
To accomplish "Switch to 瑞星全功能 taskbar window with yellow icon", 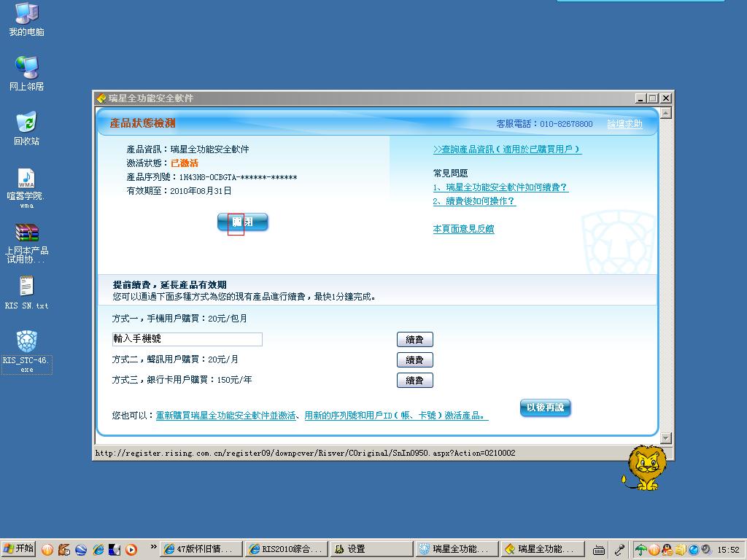I will pyautogui.click(x=543, y=549).
